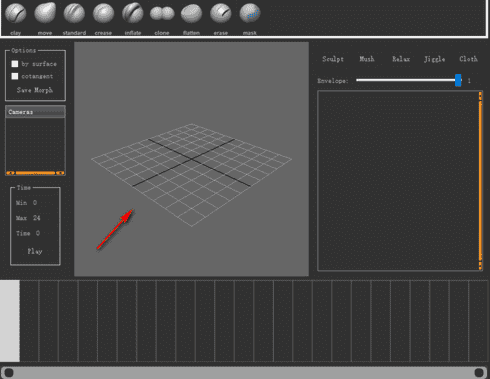
Task: Click the highlighted first timeline frame
Action: pyautogui.click(x=10, y=321)
